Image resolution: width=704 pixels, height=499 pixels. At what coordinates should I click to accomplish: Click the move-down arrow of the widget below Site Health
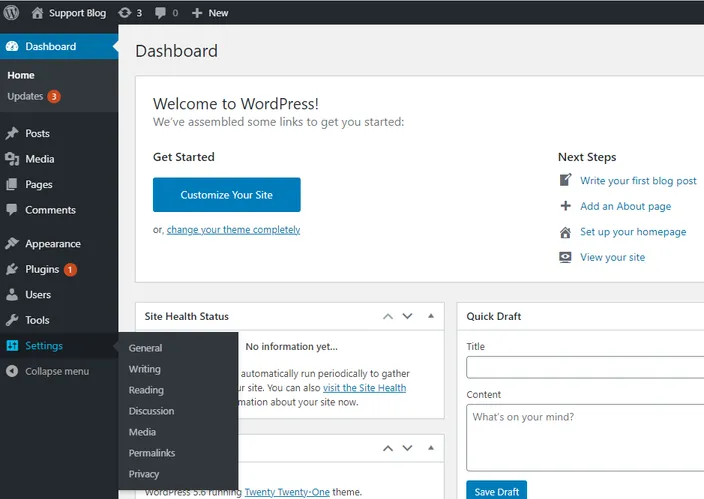pyautogui.click(x=407, y=448)
